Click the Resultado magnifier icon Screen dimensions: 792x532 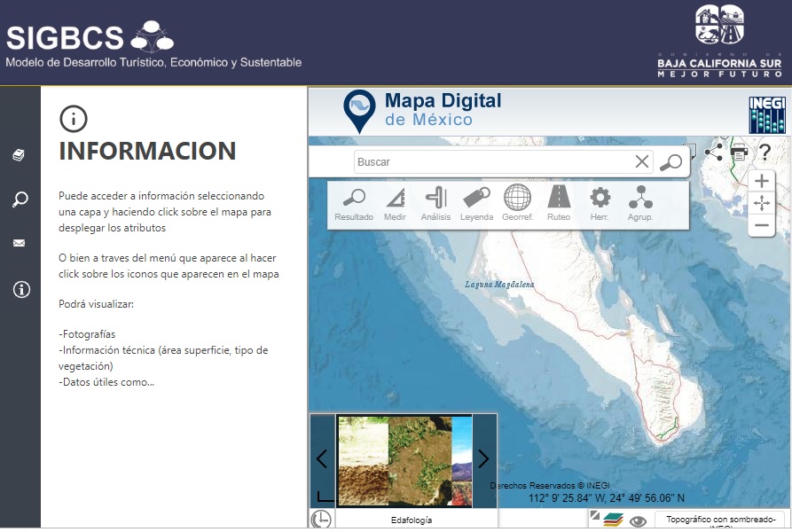pos(354,204)
